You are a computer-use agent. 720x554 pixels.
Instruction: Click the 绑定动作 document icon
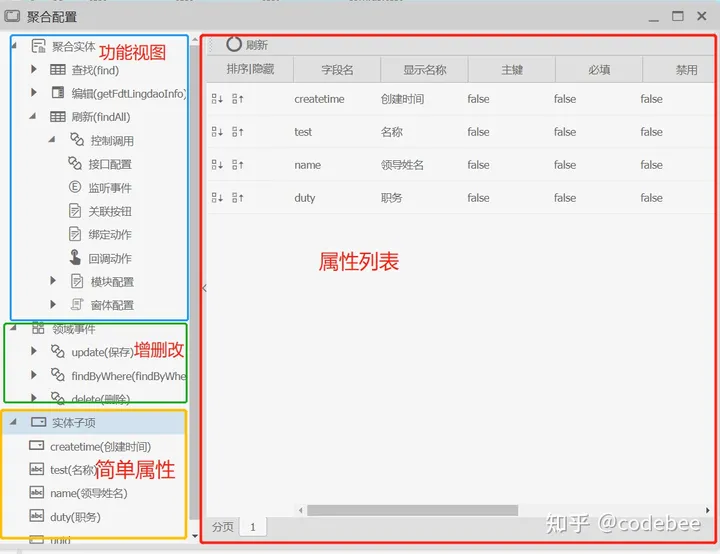[x=75, y=234]
